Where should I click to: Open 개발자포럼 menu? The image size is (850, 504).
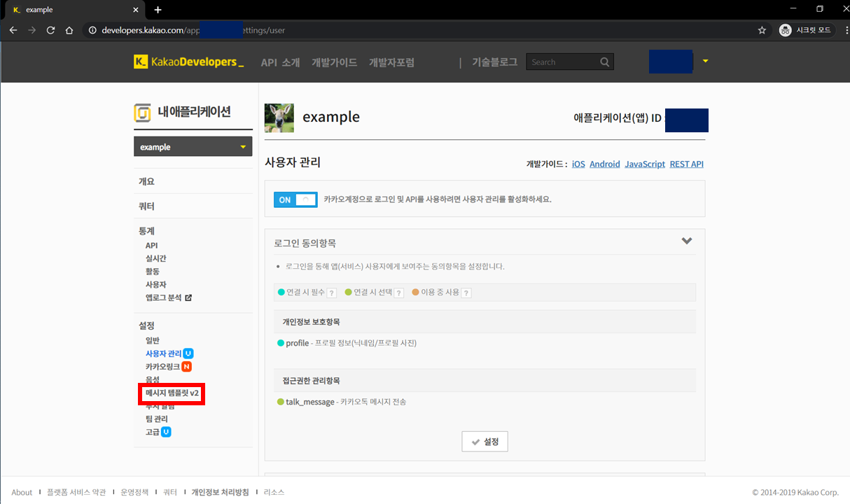(x=392, y=62)
